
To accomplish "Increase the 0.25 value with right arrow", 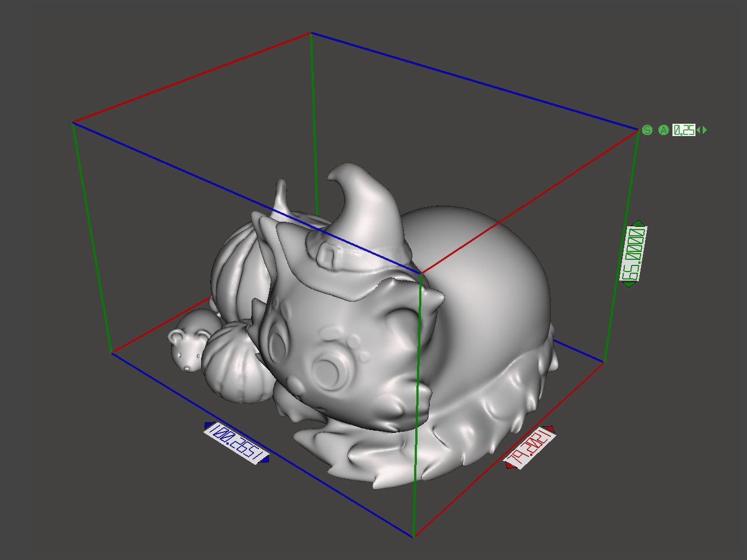I will coord(704,130).
